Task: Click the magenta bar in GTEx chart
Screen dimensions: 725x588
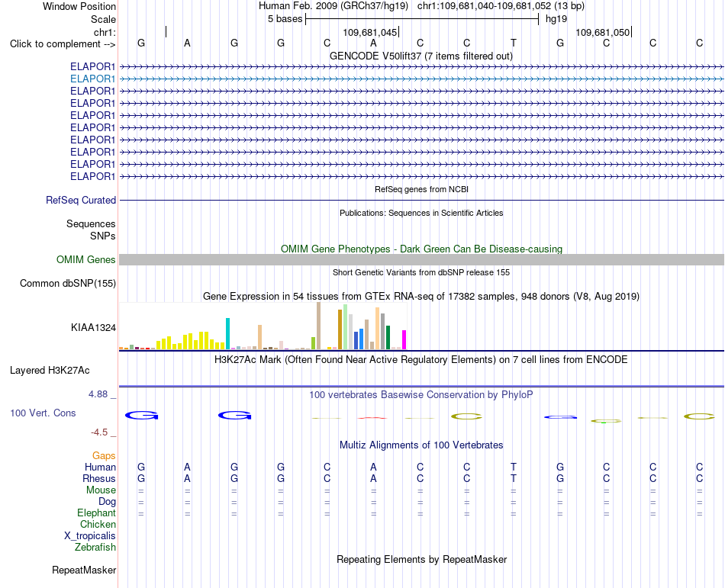Action: coord(404,339)
